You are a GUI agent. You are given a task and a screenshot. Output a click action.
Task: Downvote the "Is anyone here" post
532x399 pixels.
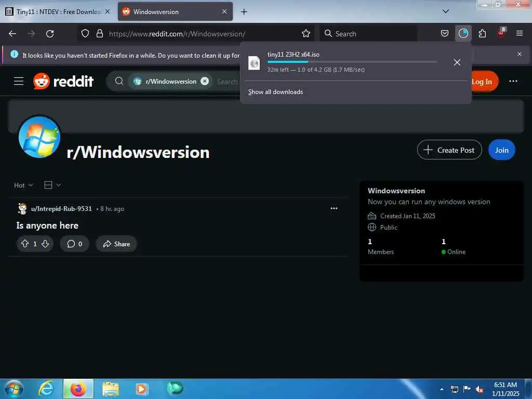coord(45,244)
